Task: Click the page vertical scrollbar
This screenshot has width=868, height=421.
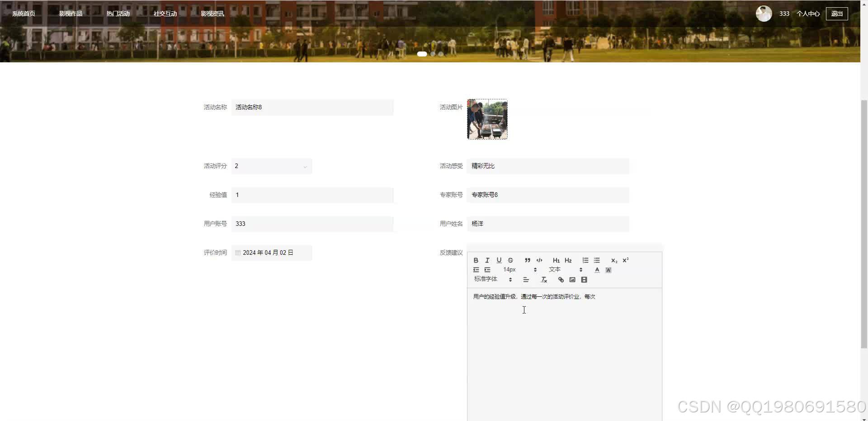Action: click(x=864, y=224)
